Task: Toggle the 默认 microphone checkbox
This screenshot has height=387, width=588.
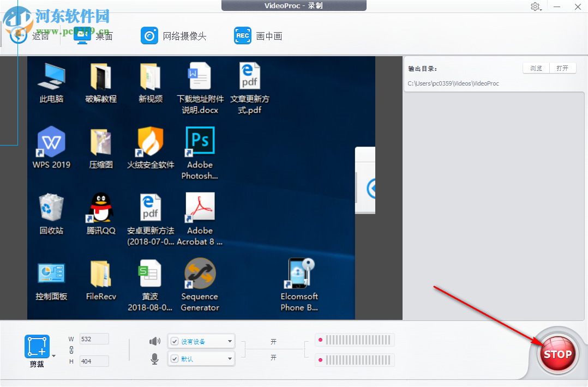Action: [175, 359]
